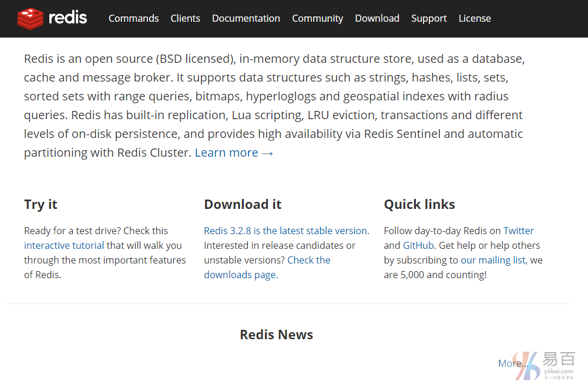Click the Quick links heading

click(419, 204)
